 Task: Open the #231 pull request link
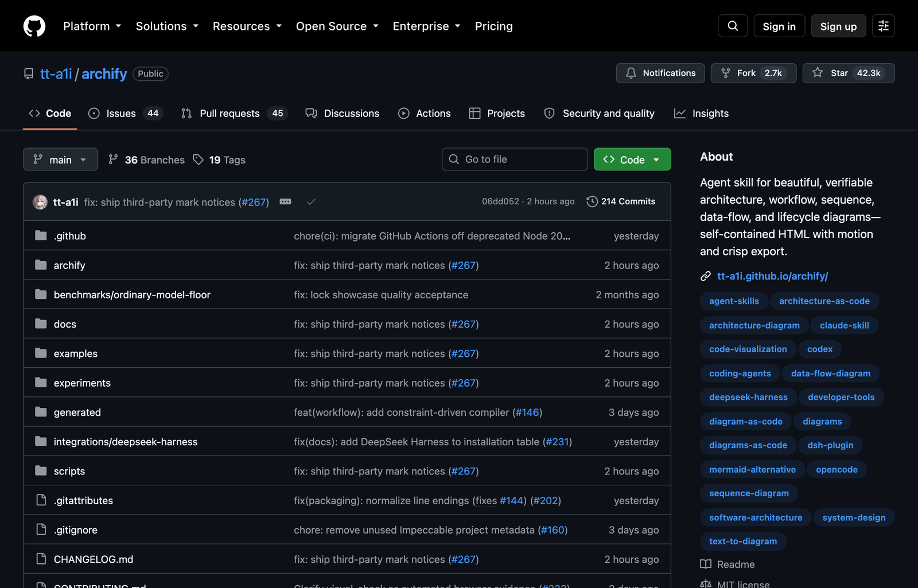pos(558,442)
